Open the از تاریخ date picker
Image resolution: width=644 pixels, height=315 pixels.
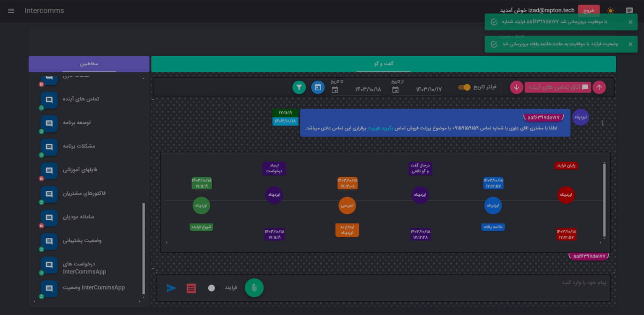point(395,89)
